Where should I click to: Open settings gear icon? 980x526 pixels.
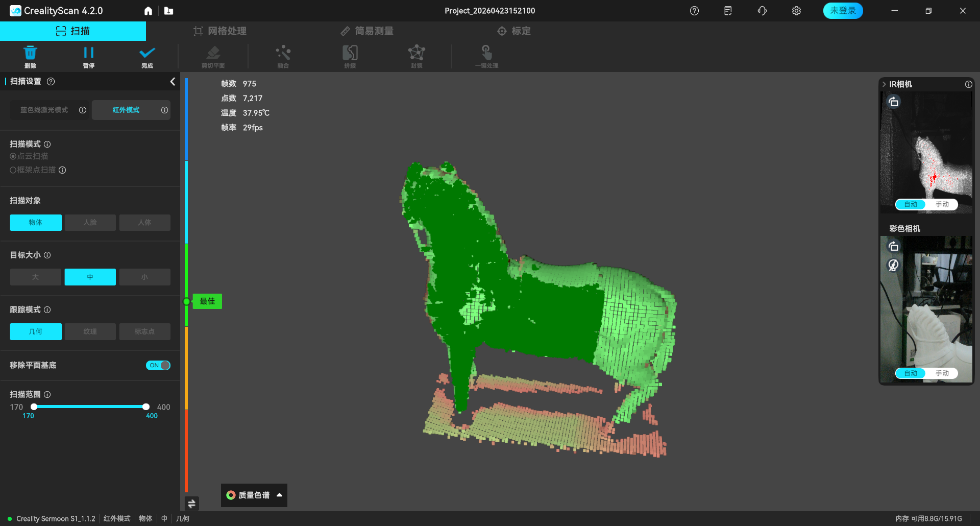(x=796, y=11)
